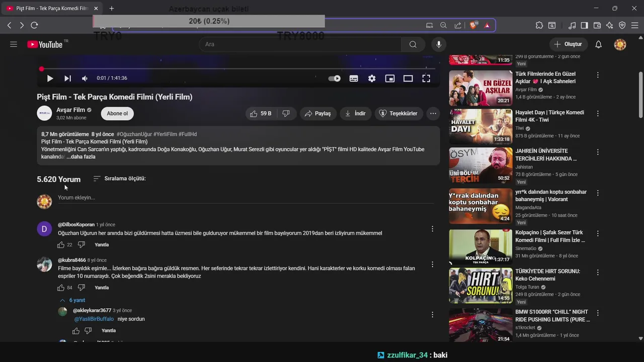Start voice search with the microphone

tap(439, 44)
